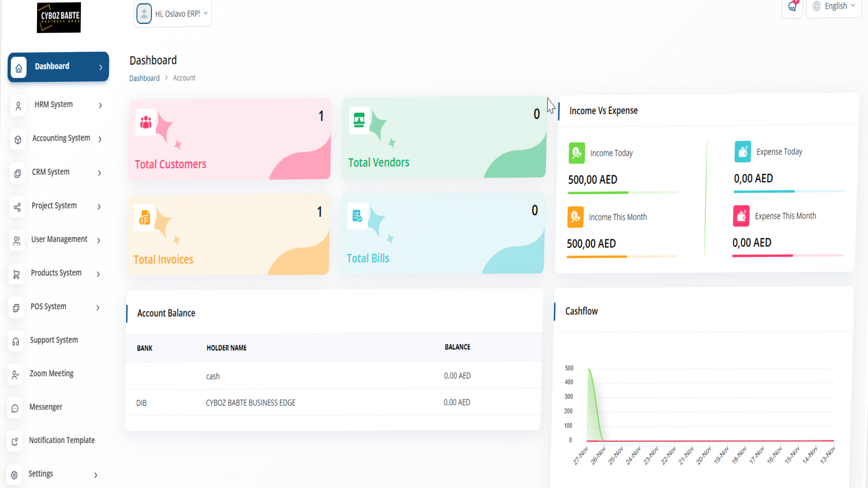Click the Total Bills icon
Screen dimensions: 868x488
(357, 216)
